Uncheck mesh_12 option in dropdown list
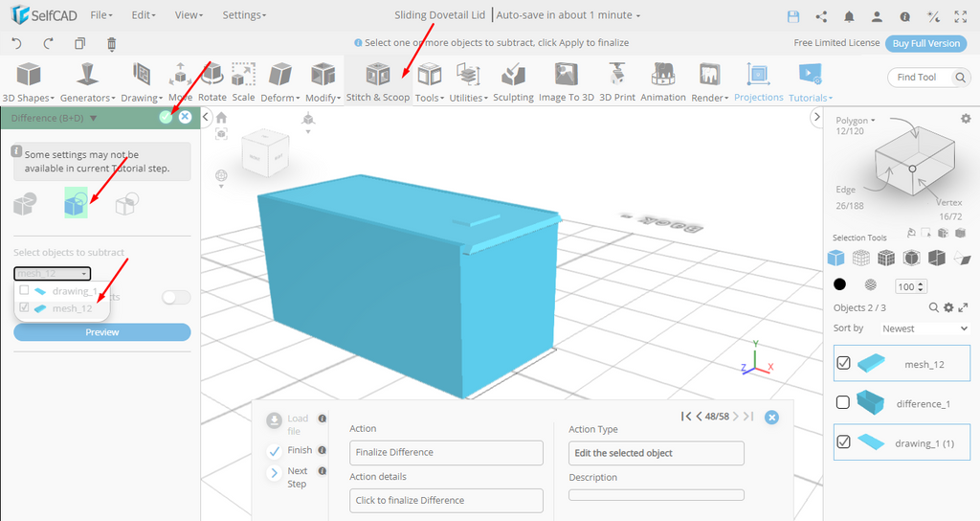 (24, 307)
